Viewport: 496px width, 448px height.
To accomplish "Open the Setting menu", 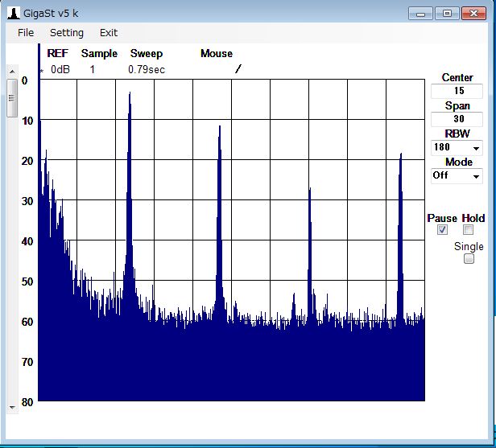I will [x=67, y=32].
